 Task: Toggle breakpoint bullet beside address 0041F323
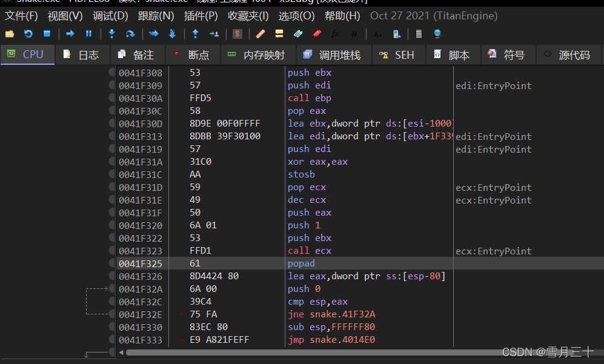pos(112,250)
